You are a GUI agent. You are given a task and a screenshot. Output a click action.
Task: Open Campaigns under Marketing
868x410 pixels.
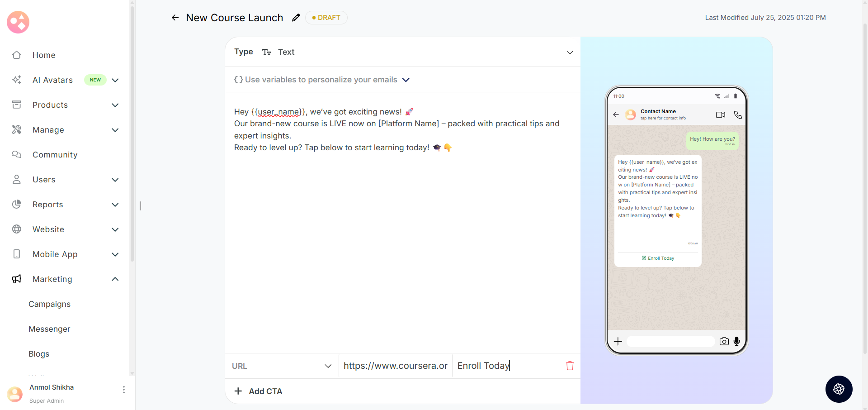tap(50, 304)
